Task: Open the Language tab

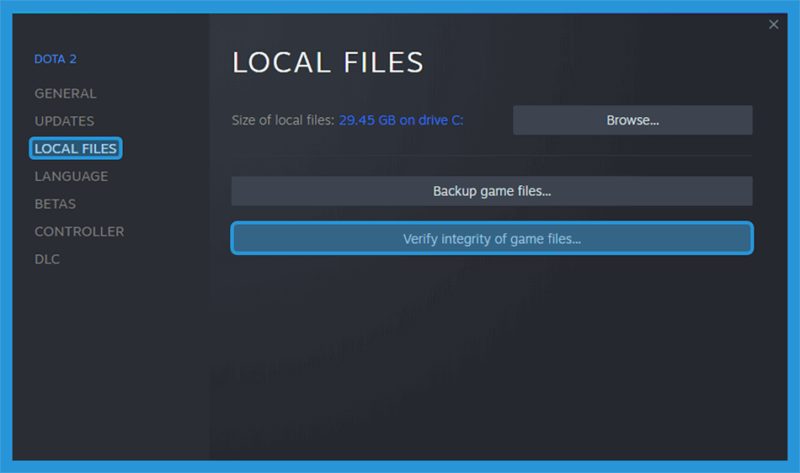Action: [x=71, y=176]
